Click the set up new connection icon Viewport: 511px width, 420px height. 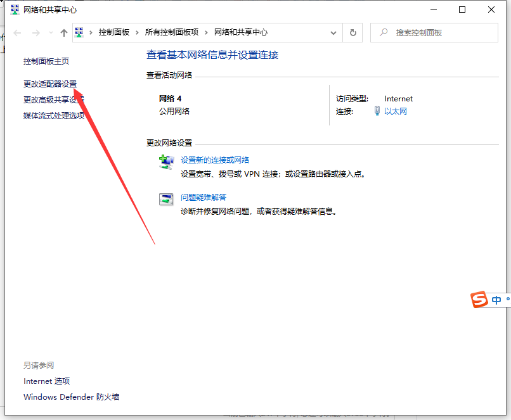click(166, 163)
